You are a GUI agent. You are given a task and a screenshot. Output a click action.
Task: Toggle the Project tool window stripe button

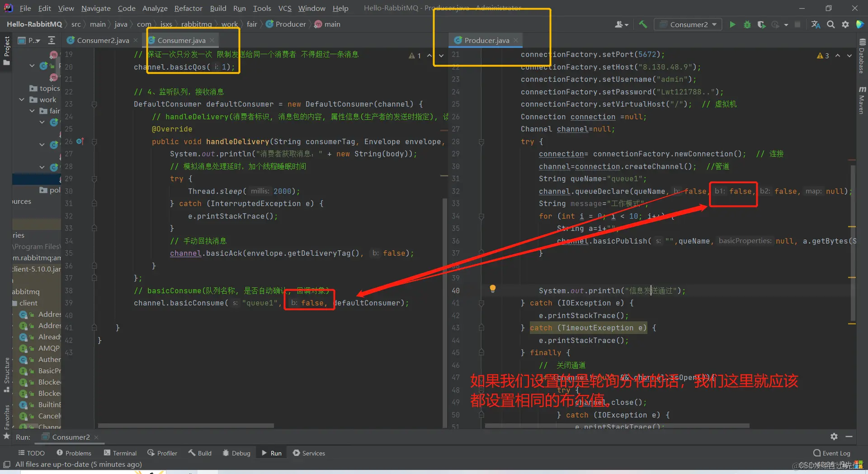tap(6, 51)
